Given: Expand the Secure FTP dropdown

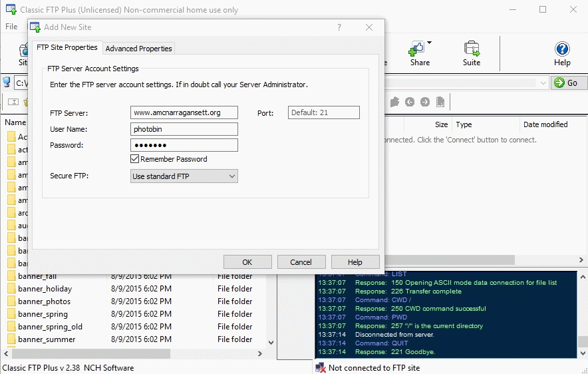Looking at the screenshot, I should (x=184, y=176).
